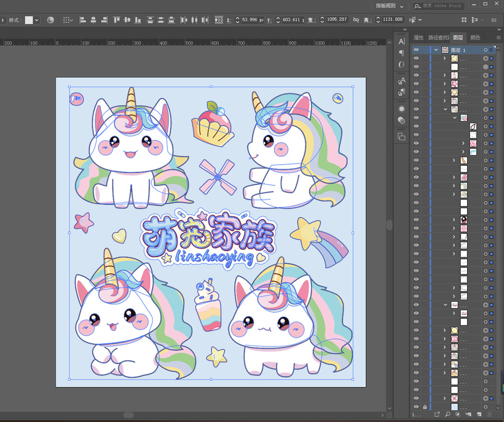Expand the pink windmill sublayer
Screen dimensions: 504x422
445,398
